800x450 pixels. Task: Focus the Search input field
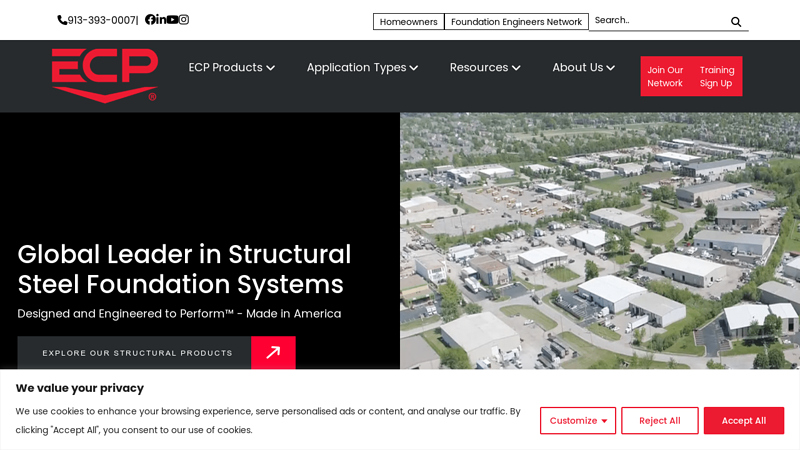click(660, 20)
